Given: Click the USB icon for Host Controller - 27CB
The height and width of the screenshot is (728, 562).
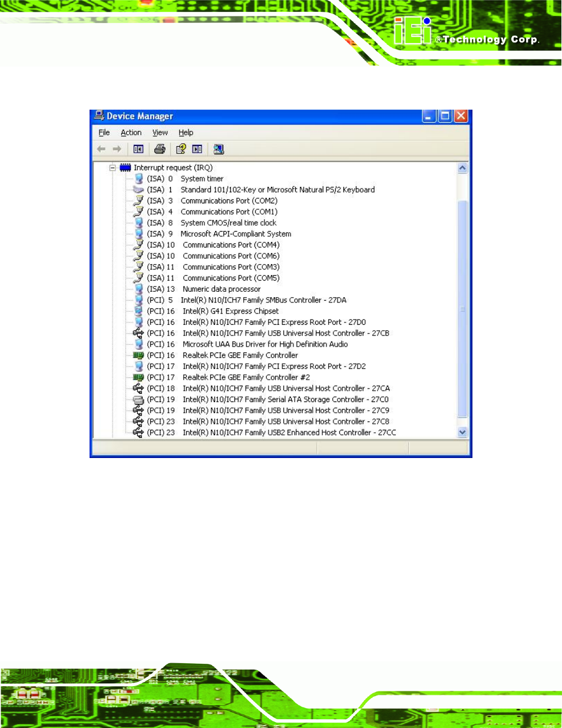Looking at the screenshot, I should (138, 333).
